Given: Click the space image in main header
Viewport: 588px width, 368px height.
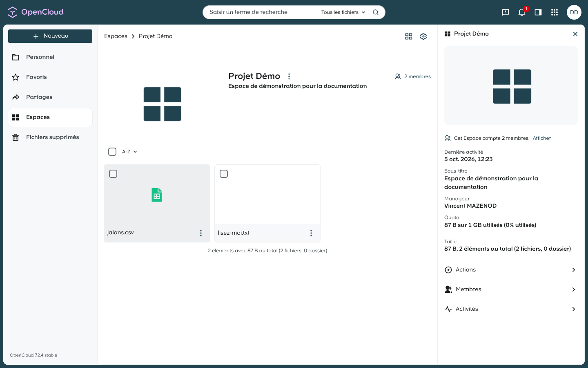Looking at the screenshot, I should click(x=163, y=104).
